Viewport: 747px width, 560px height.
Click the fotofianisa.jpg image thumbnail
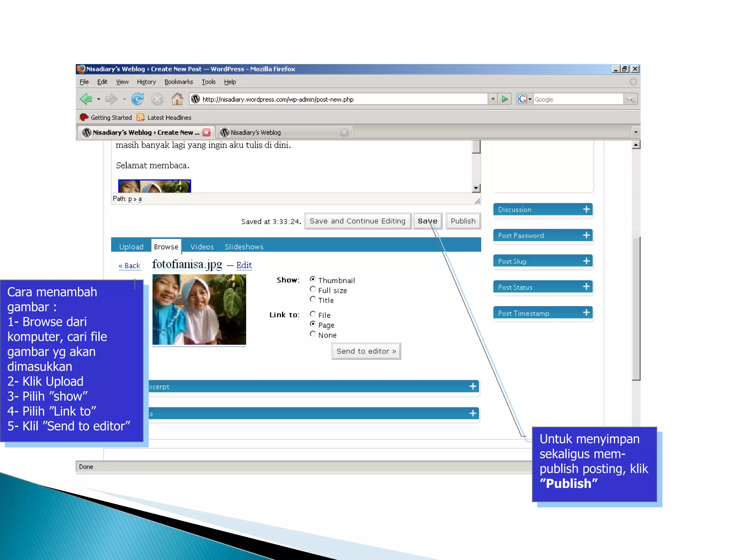[199, 310]
